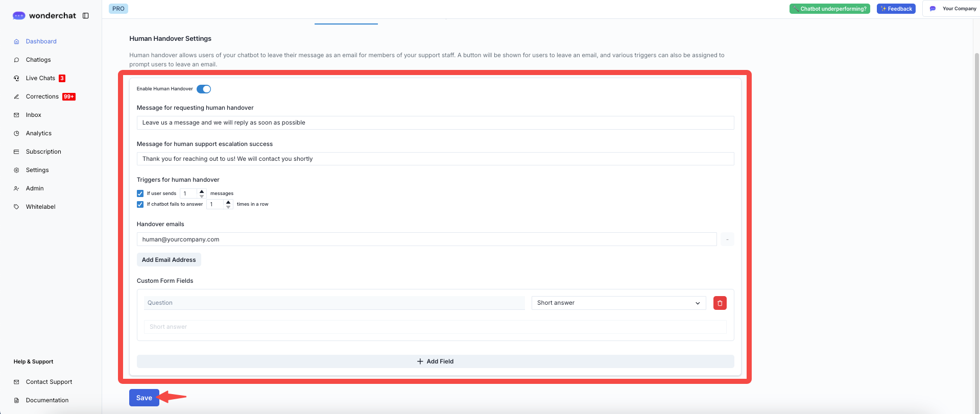This screenshot has height=414, width=980.
Task: Uncheck the 'If user sends' trigger checkbox
Action: tap(140, 193)
